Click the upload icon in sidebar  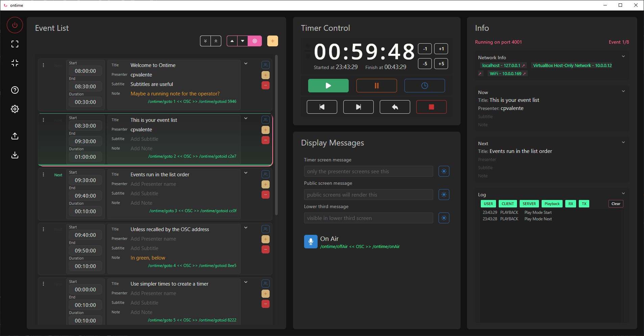tap(15, 136)
